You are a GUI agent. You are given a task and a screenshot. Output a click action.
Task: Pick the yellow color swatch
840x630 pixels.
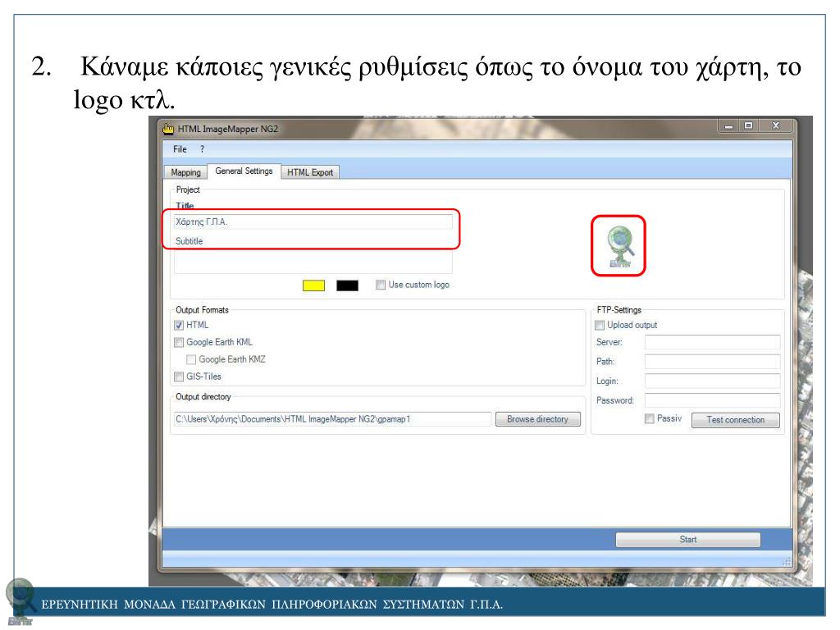313,285
